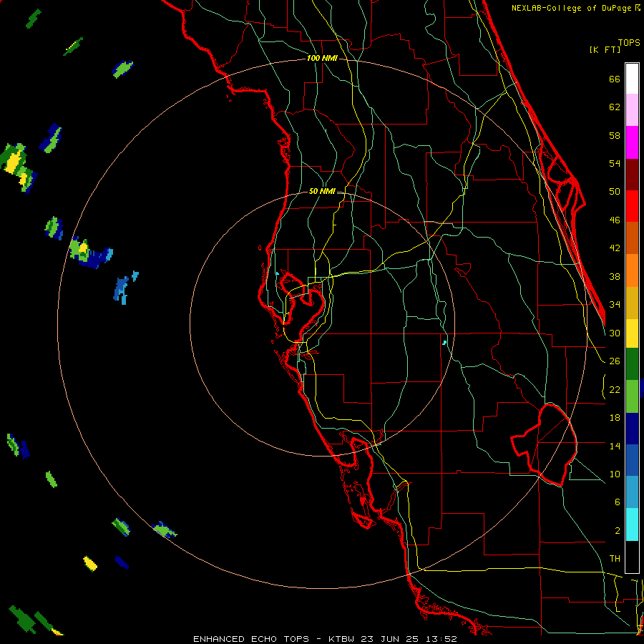Click the '26' scale value label
Image resolution: width=644 pixels, height=644 pixels.
point(615,361)
